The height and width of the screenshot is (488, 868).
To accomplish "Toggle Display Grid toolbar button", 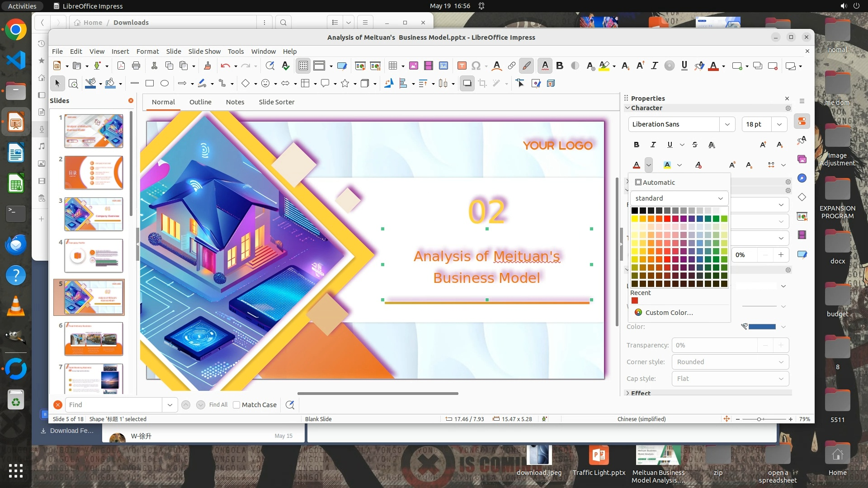I will pyautogui.click(x=303, y=66).
